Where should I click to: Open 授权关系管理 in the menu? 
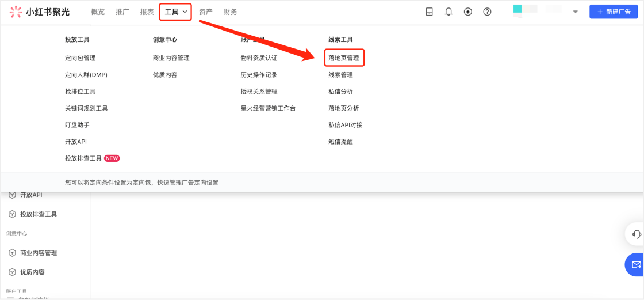point(259,92)
